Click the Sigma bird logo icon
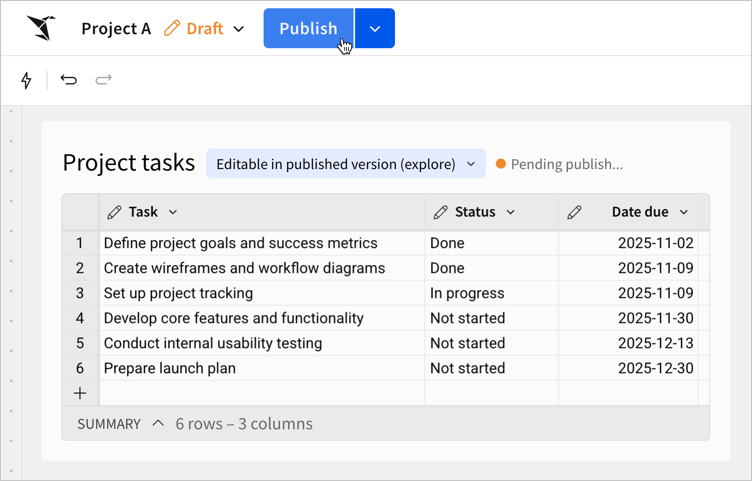The width and height of the screenshot is (752, 481). click(41, 28)
